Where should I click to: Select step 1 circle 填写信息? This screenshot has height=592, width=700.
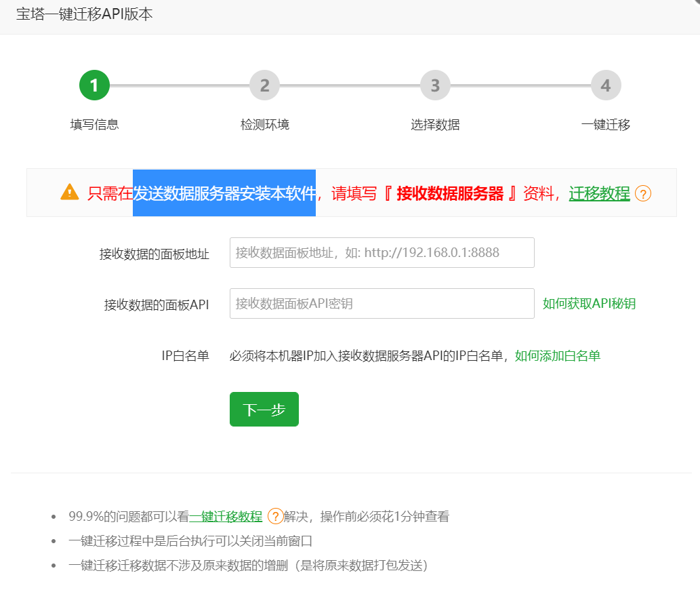[x=94, y=85]
